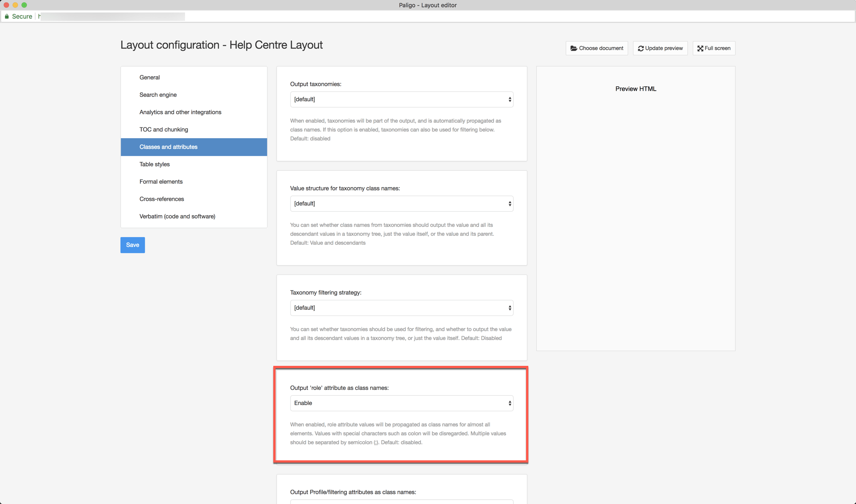
Task: Open Analytics and other integrations section
Action: pyautogui.click(x=180, y=112)
